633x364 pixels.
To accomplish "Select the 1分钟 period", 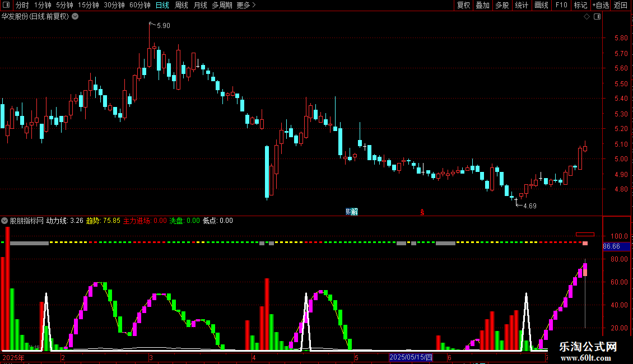I will click(43, 5).
